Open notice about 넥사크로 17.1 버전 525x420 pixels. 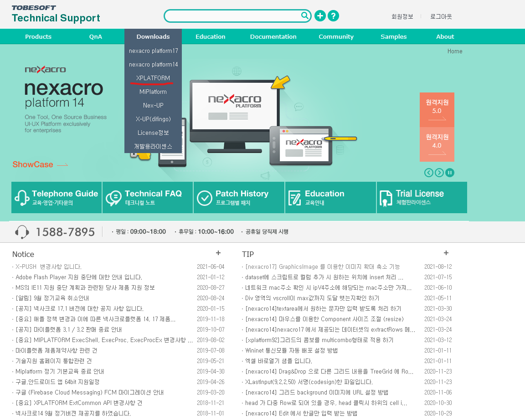point(79,308)
